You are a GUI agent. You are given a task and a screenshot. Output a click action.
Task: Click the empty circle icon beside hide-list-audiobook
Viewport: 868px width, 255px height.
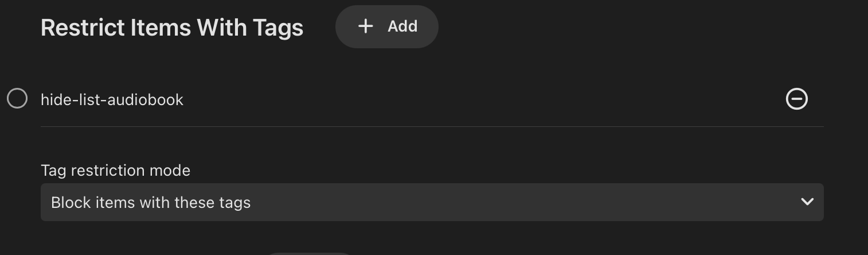[17, 99]
